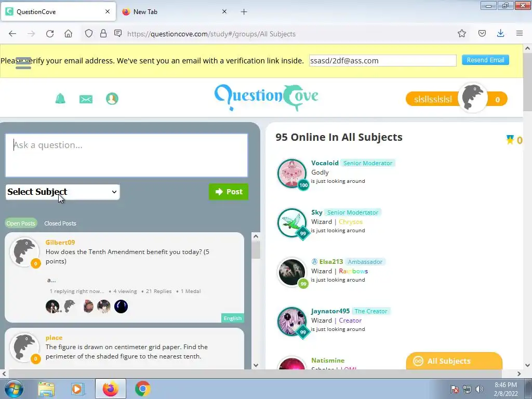Expand the Select Subject dropdown
The height and width of the screenshot is (399, 532).
pos(63,192)
